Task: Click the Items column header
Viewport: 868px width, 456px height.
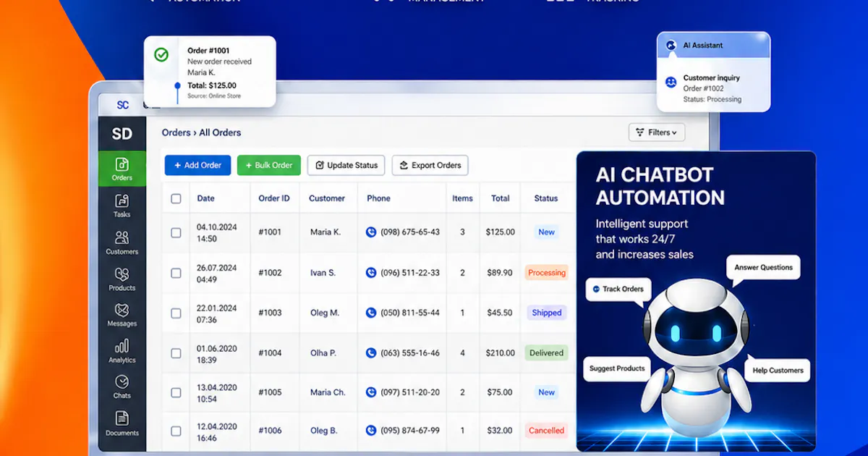Action: pyautogui.click(x=462, y=198)
